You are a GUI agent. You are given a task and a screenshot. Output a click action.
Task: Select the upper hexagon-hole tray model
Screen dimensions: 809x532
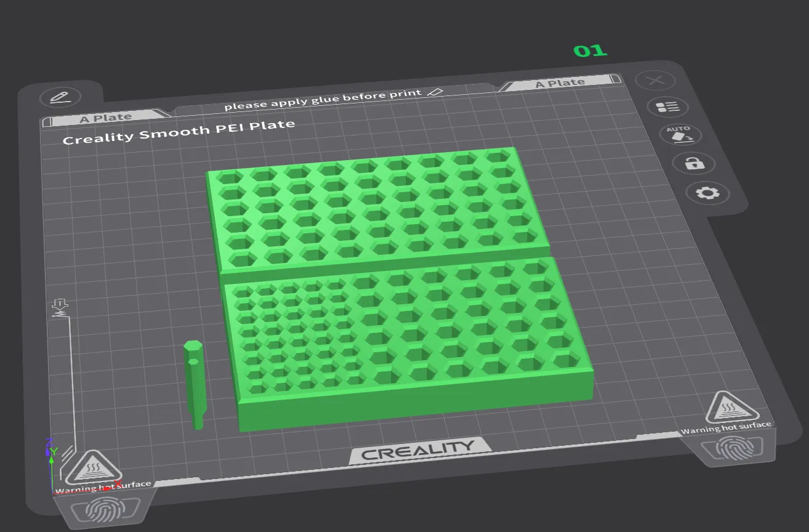pos(376,209)
